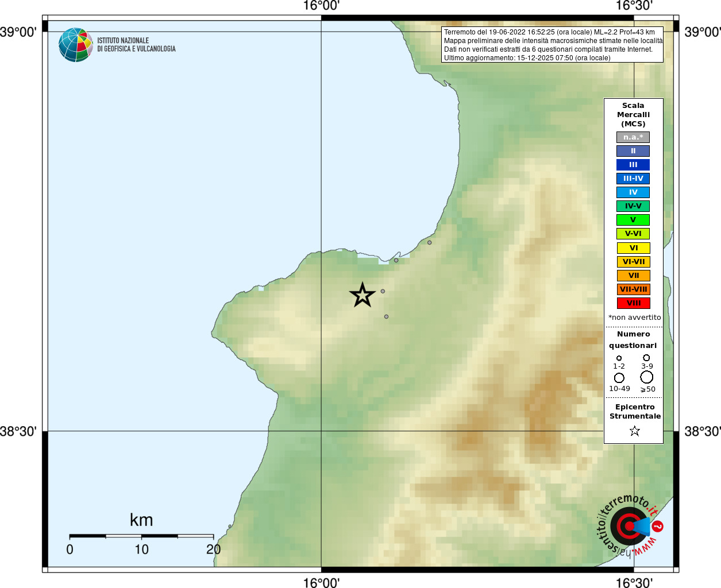Click the earthquake info text box
The image size is (721, 588).
click(x=552, y=45)
